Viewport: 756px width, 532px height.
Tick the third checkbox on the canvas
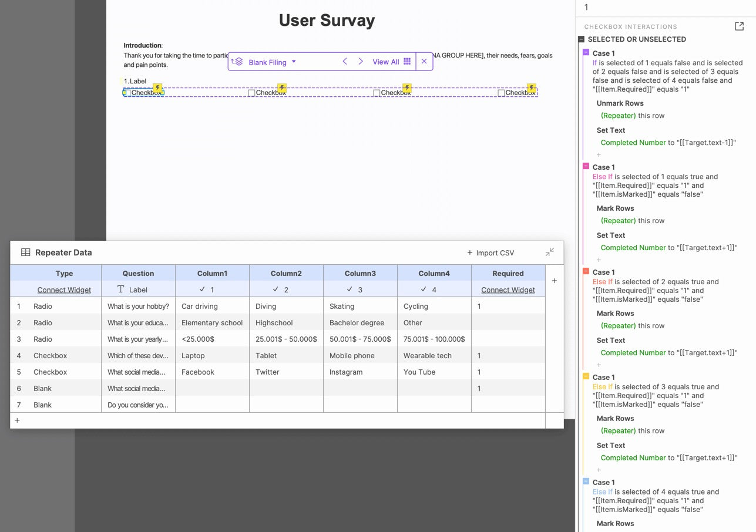point(377,93)
